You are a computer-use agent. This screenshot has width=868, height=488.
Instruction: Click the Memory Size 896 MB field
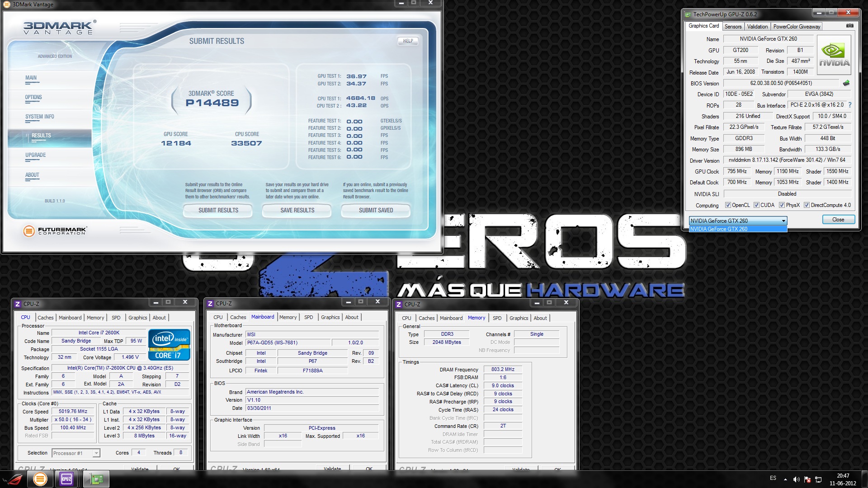click(744, 149)
